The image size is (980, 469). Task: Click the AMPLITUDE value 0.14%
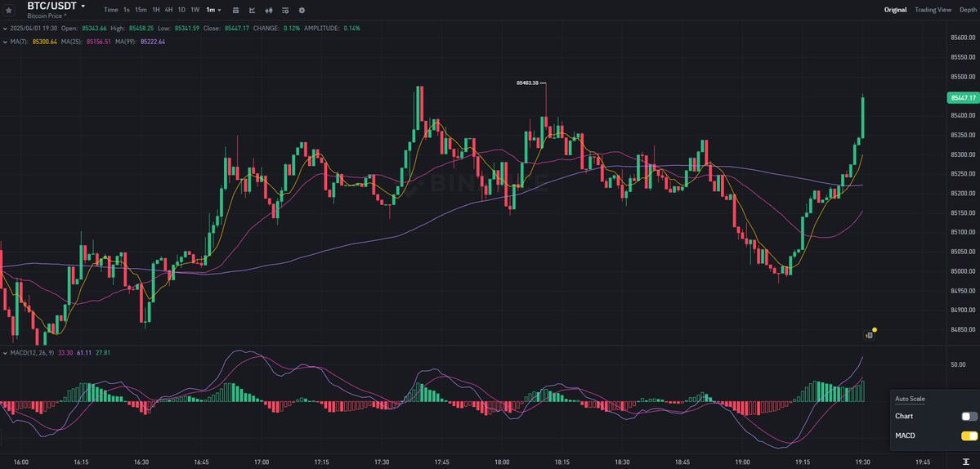coord(351,29)
